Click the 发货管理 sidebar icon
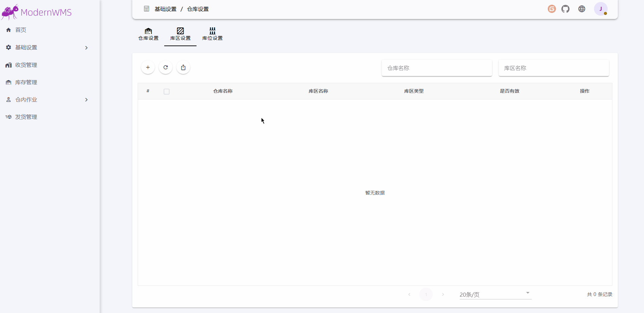The image size is (644, 313). pos(8,117)
